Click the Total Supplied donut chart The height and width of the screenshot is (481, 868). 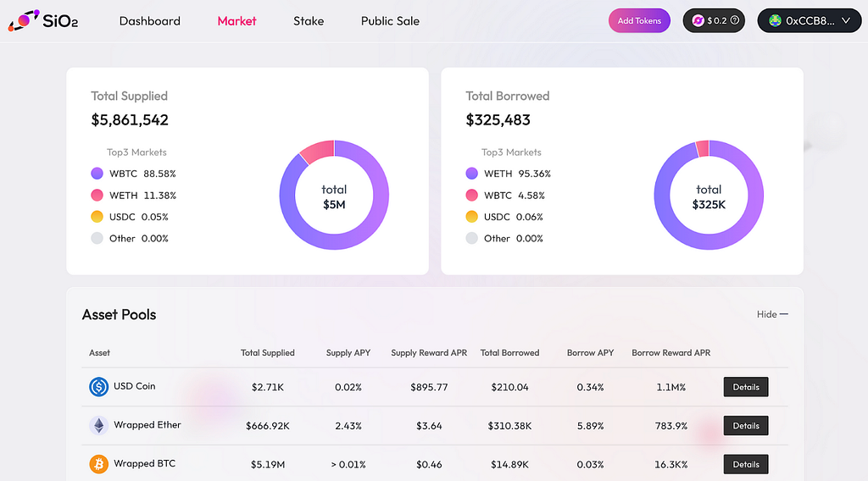click(334, 195)
